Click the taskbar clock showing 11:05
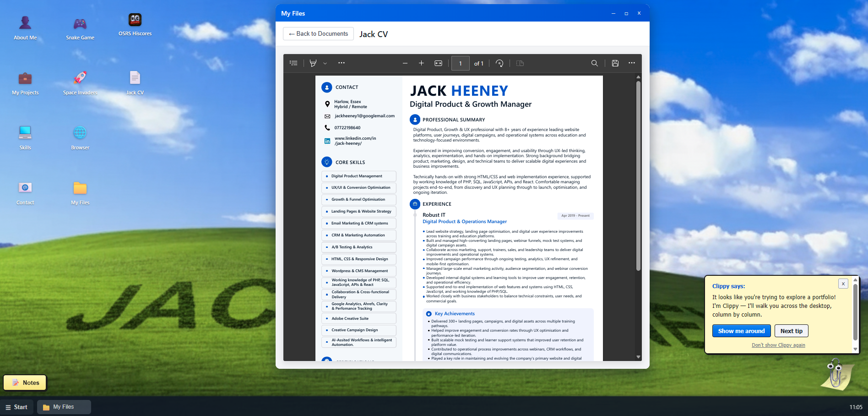Viewport: 868px width, 416px height. pyautogui.click(x=856, y=407)
